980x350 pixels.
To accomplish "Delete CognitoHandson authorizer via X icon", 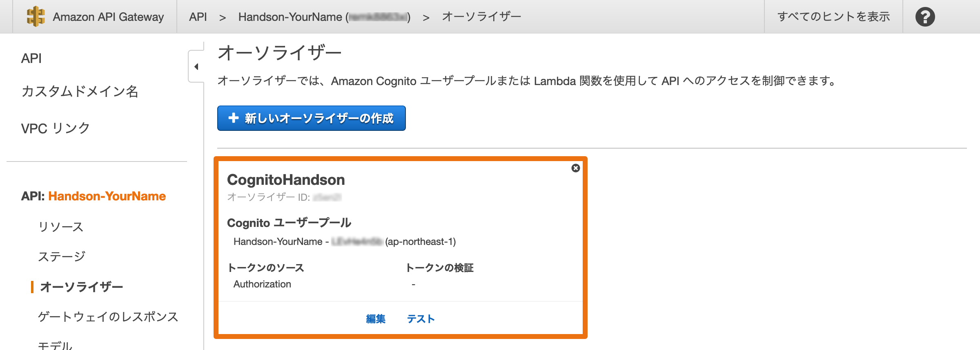I will point(575,168).
